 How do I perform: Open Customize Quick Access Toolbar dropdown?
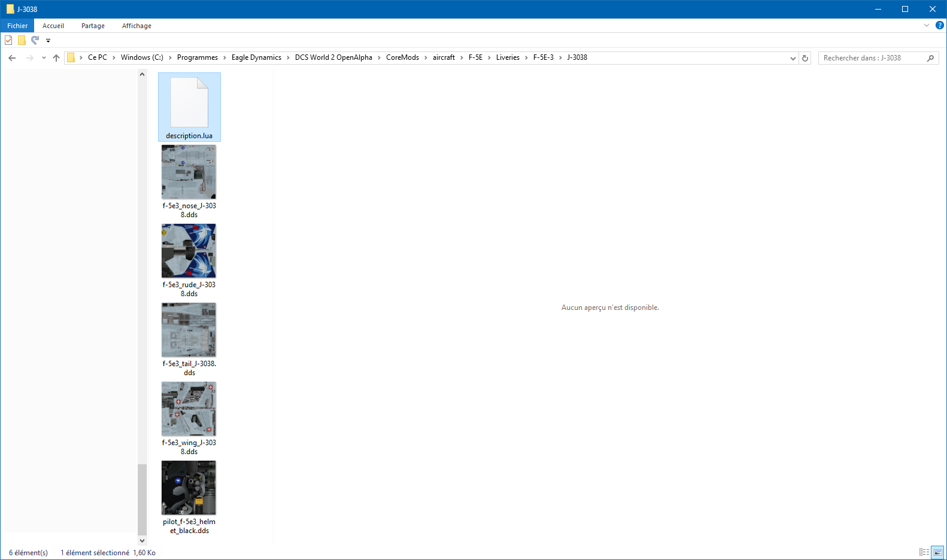(x=48, y=41)
